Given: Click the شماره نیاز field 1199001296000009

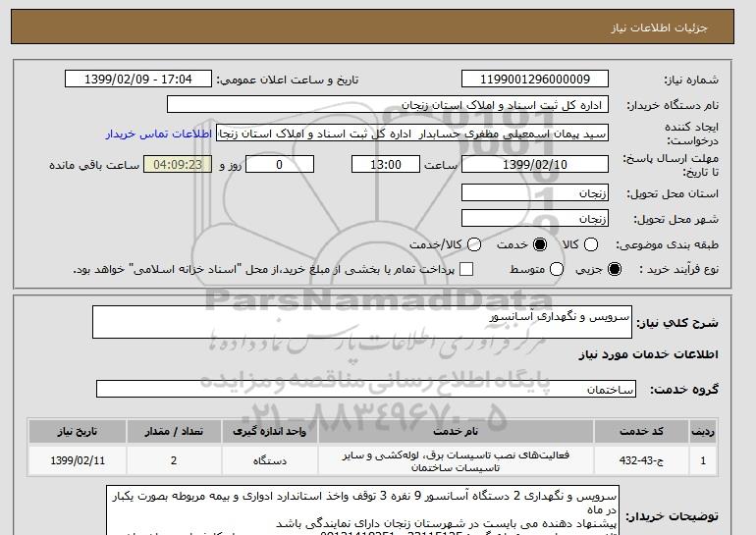Looking at the screenshot, I should point(535,80).
